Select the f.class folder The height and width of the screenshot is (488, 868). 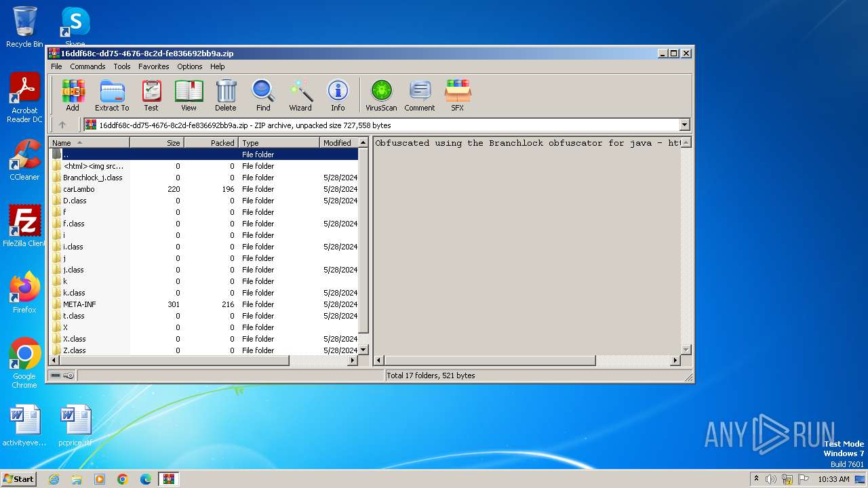tap(203, 224)
